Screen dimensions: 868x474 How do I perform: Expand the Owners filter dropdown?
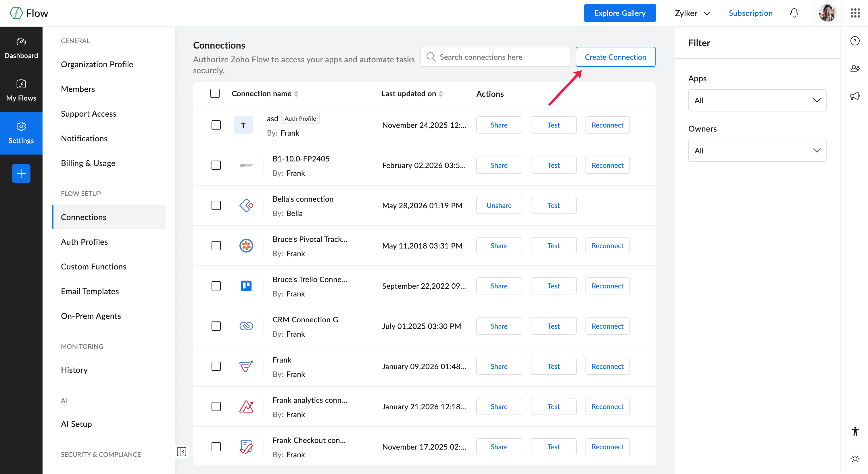point(757,151)
